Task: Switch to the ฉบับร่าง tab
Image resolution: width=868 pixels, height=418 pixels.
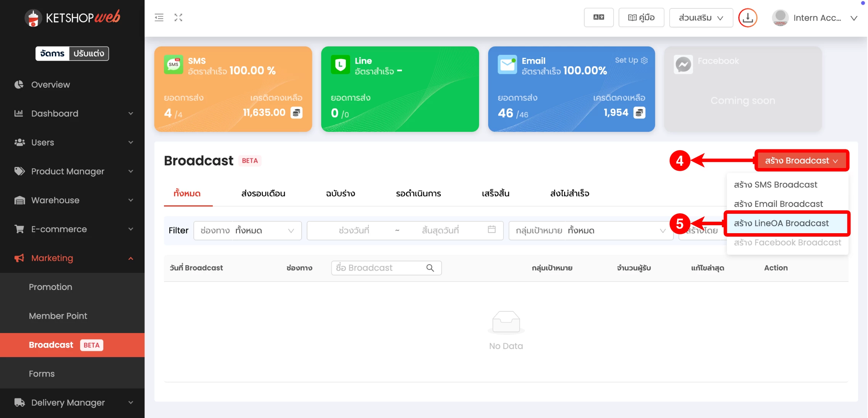Action: point(340,194)
